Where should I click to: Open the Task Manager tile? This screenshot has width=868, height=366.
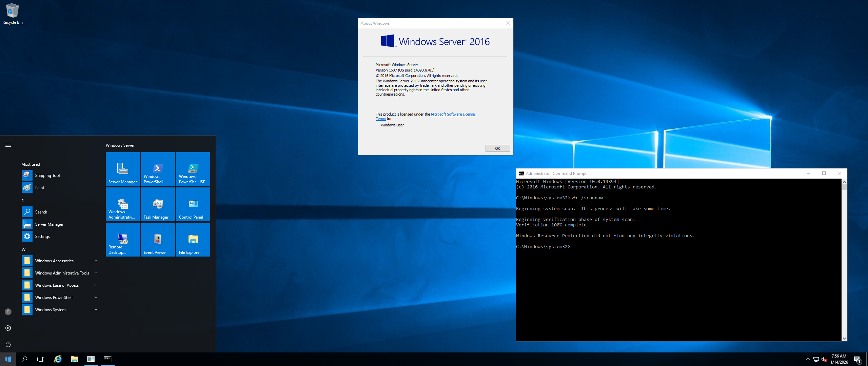158,204
